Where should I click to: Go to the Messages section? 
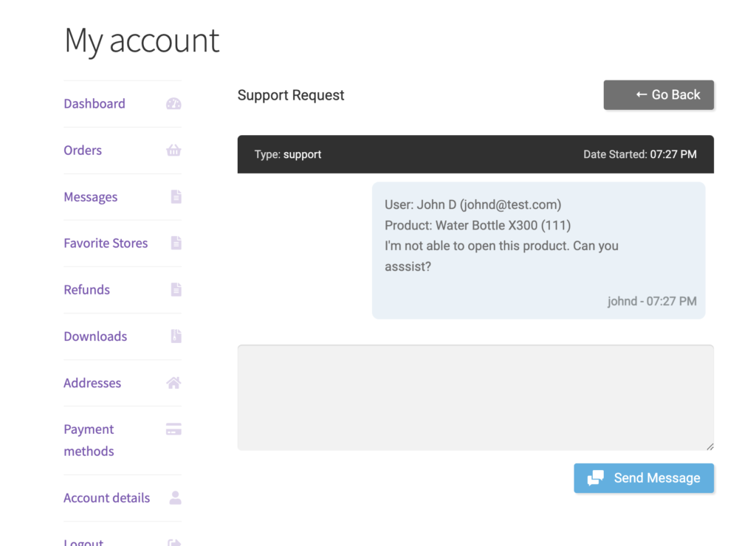pos(91,196)
